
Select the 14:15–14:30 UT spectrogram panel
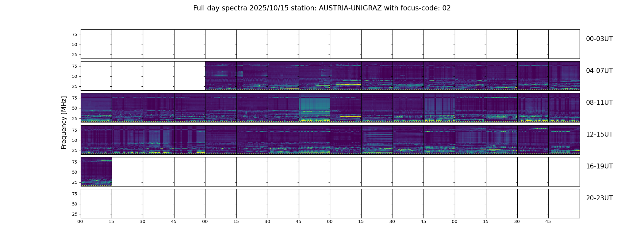pyautogui.click(x=377, y=140)
